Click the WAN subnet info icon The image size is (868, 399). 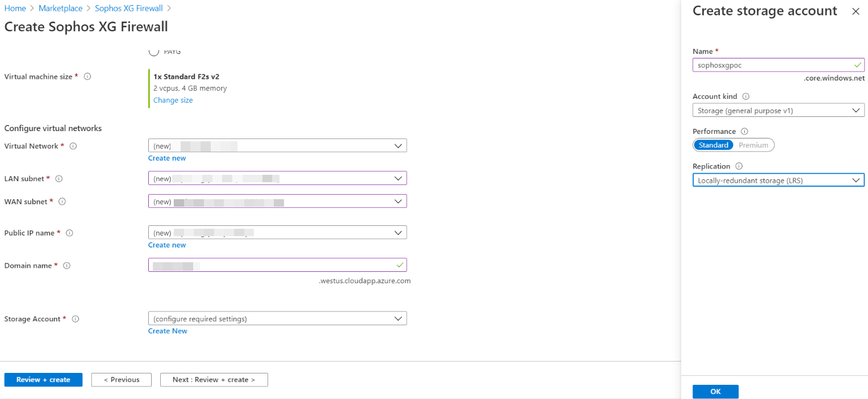62,201
